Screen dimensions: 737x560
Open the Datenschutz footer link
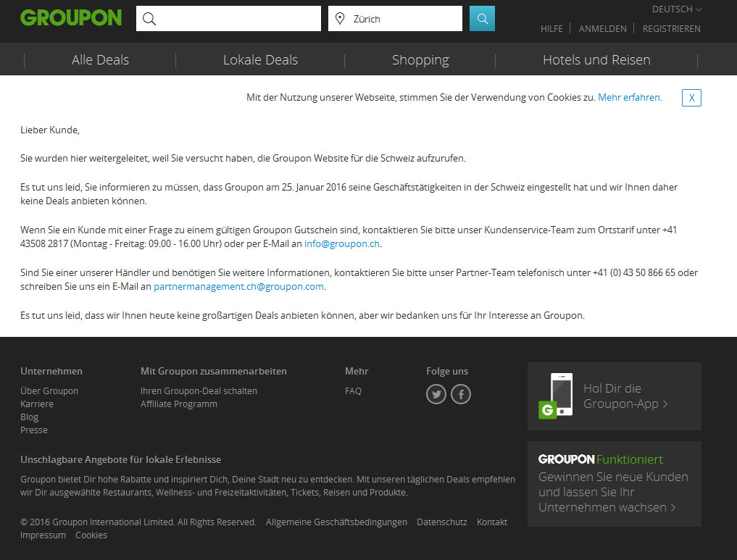pyautogui.click(x=442, y=522)
